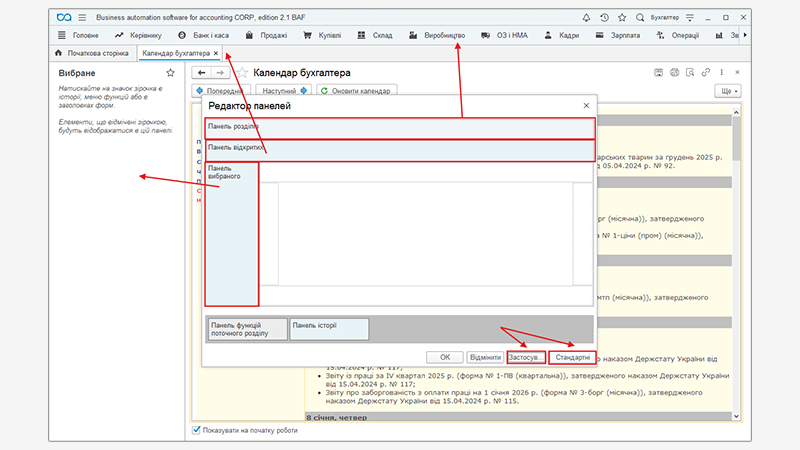The width and height of the screenshot is (800, 450).
Task: Select the Панель історії block
Action: click(328, 329)
